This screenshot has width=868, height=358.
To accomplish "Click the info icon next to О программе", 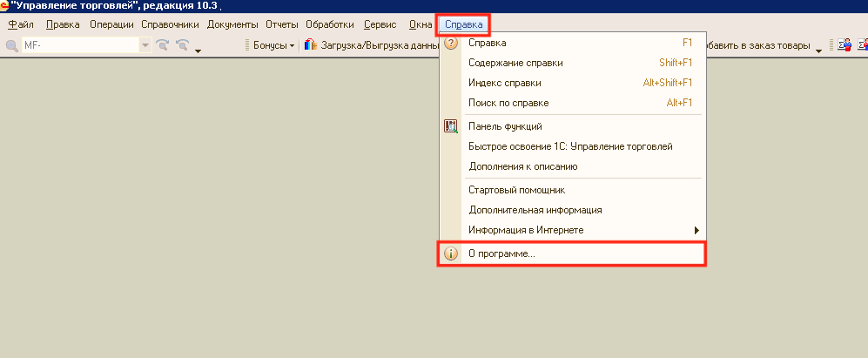I will click(451, 254).
